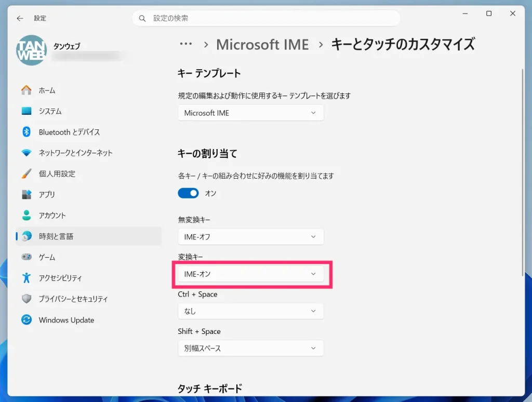Click the タンウェブ user name

tap(67, 46)
